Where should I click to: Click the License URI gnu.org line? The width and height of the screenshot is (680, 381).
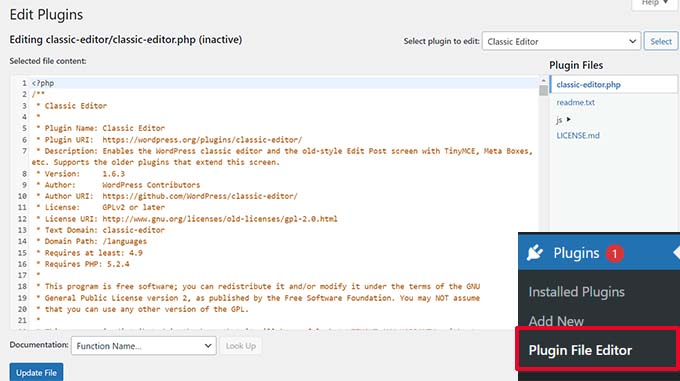pyautogui.click(x=187, y=218)
